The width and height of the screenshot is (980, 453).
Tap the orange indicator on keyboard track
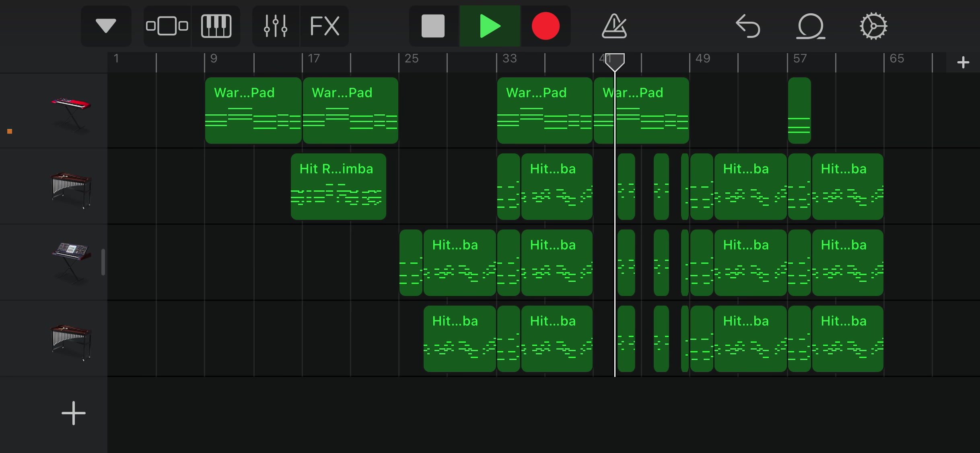point(10,131)
